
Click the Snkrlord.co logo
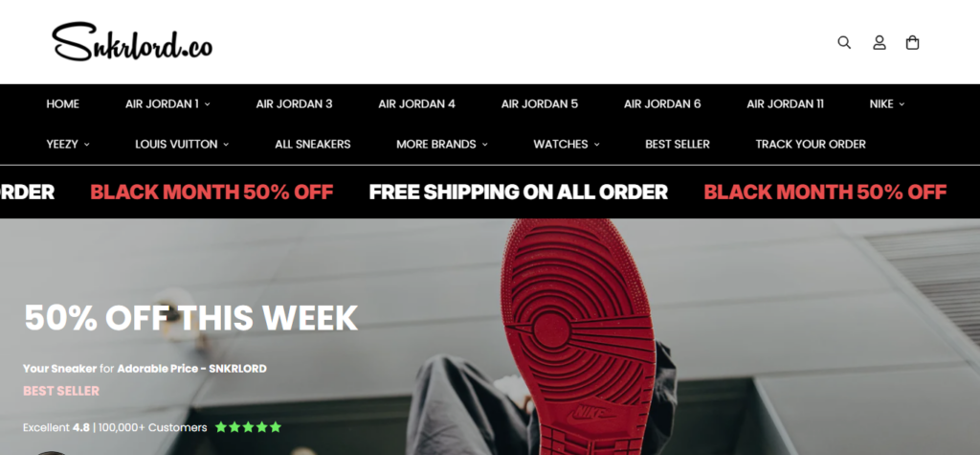click(132, 42)
